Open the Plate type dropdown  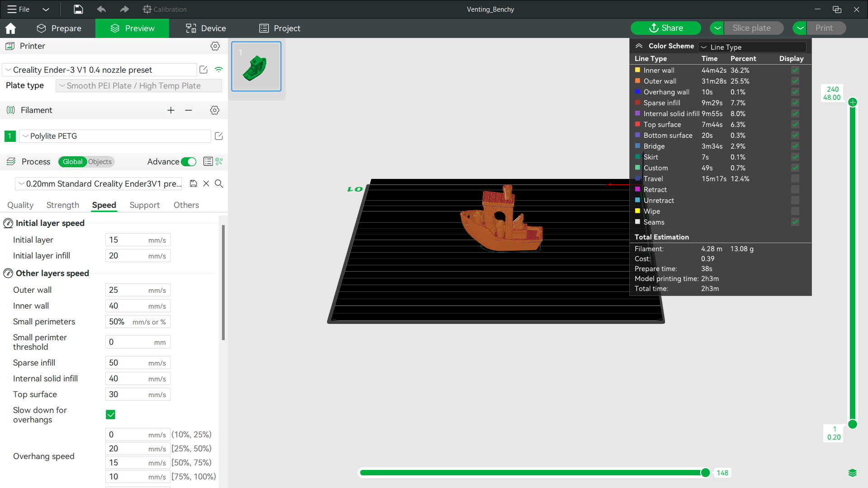[x=139, y=86]
